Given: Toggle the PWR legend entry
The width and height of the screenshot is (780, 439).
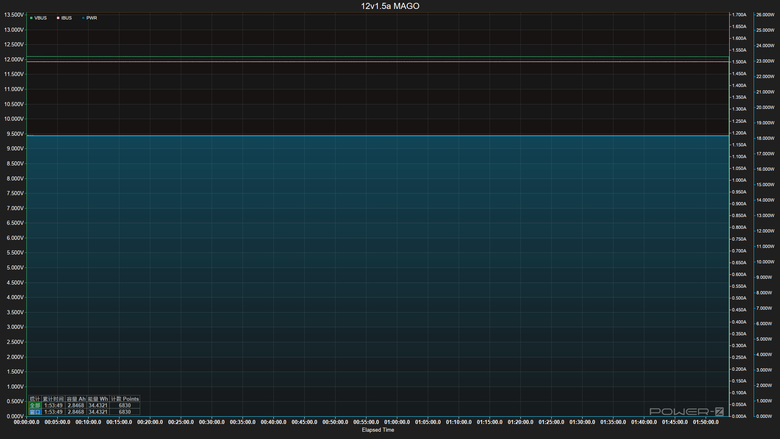Looking at the screenshot, I should click(90, 18).
